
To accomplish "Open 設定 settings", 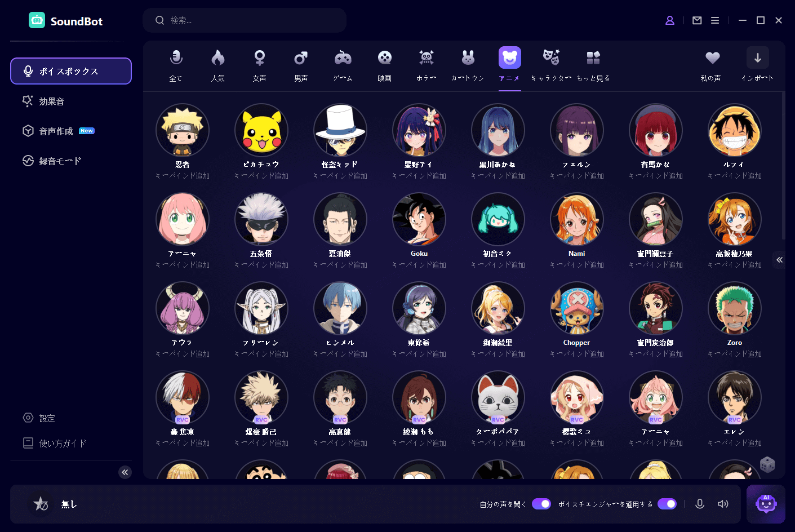I will coord(39,418).
